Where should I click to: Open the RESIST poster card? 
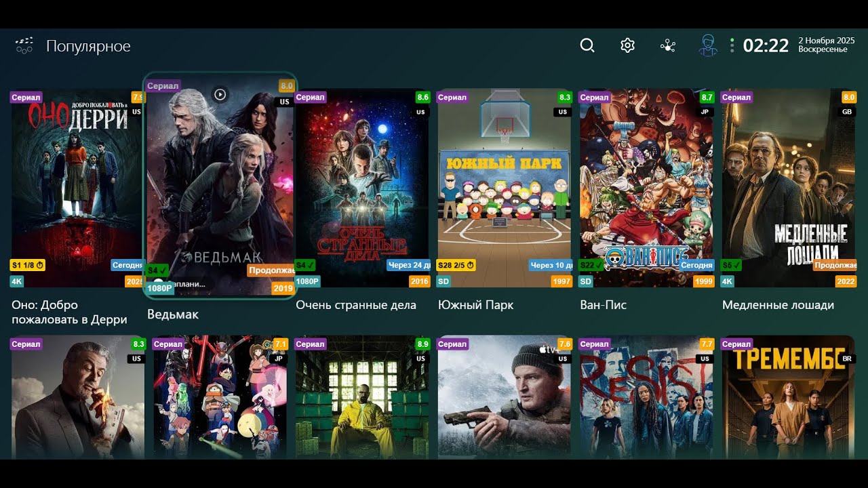[x=646, y=397]
